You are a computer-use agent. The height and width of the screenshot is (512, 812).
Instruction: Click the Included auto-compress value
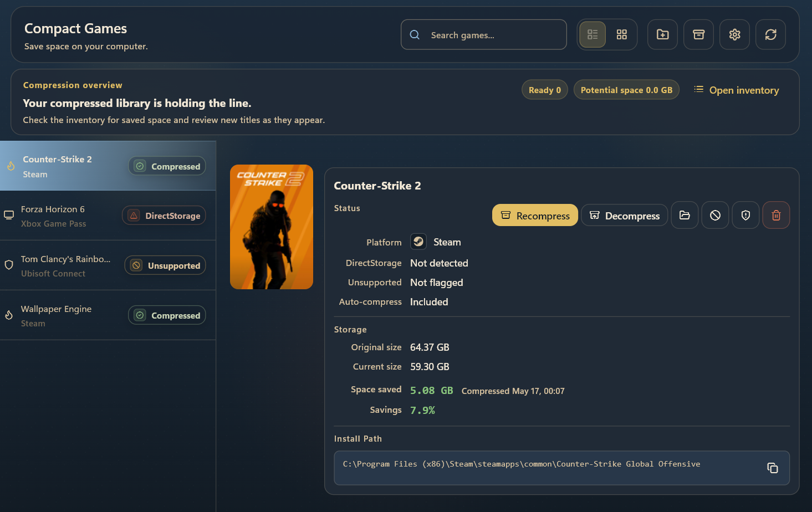(x=429, y=302)
